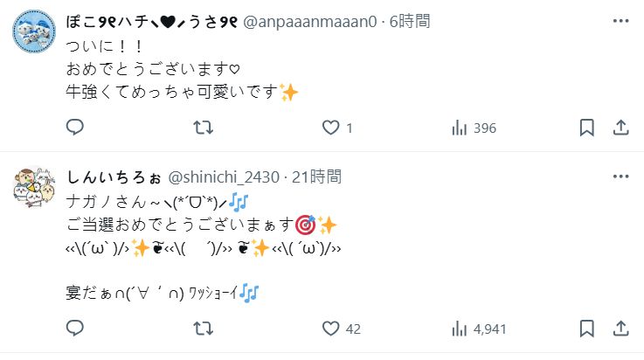
Task: Open しんいちろぉ's profile picture
Action: click(x=34, y=189)
